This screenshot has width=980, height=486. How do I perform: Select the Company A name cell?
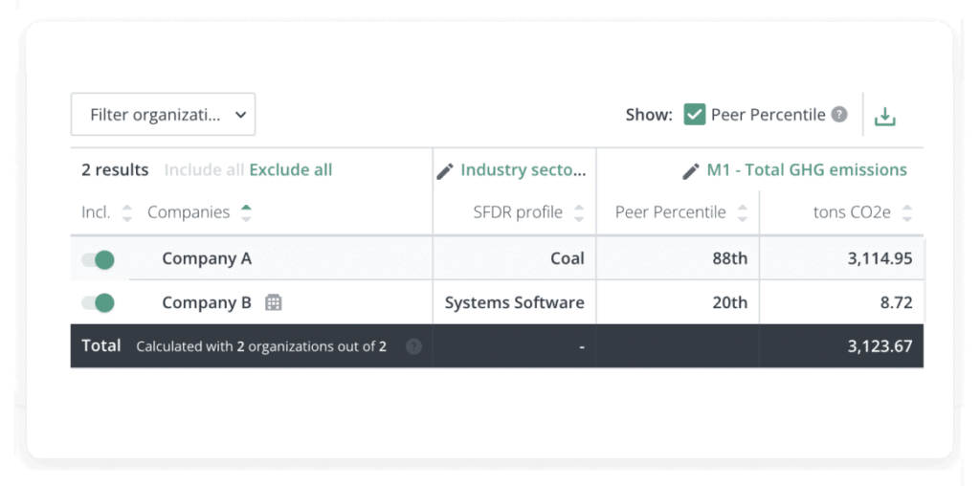click(207, 258)
